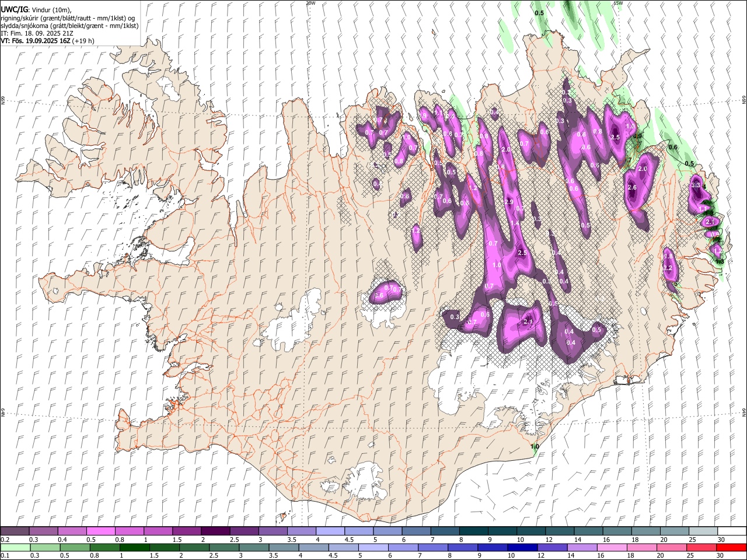The height and width of the screenshot is (560, 747).
Task: Click the '2.6' snowfall value in the east
Action: pyautogui.click(x=632, y=188)
